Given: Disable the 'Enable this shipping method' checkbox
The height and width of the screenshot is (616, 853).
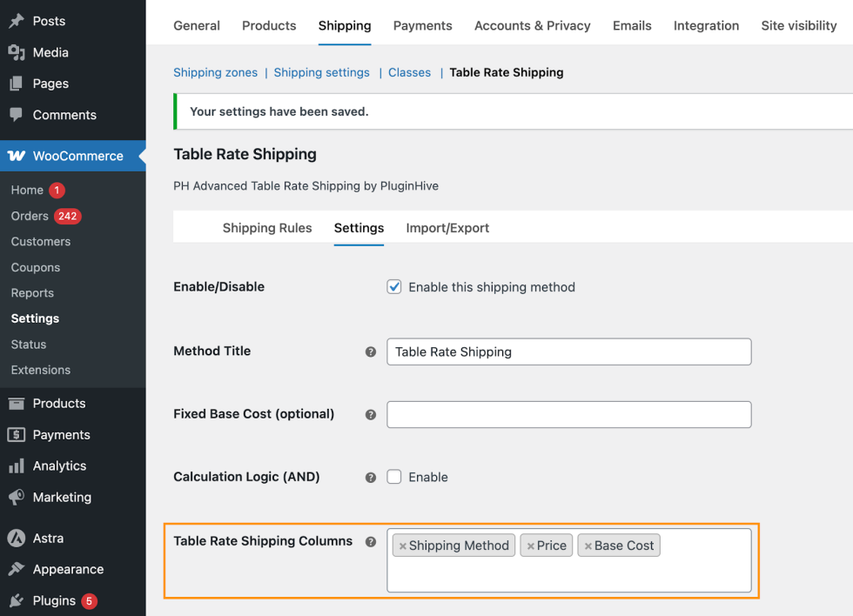Looking at the screenshot, I should [394, 287].
